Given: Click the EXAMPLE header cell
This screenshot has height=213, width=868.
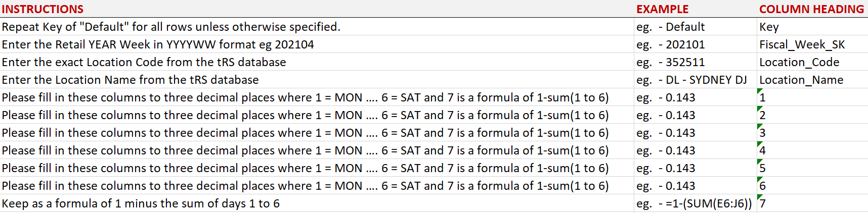Looking at the screenshot, I should click(662, 9).
